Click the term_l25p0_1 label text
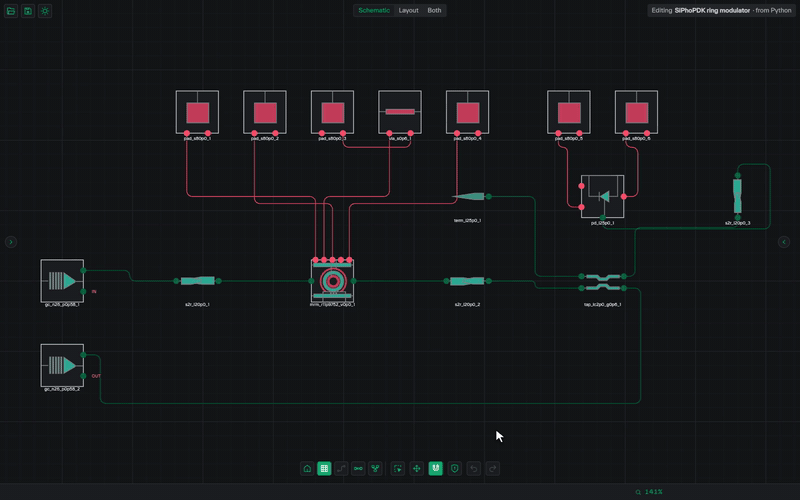This screenshot has height=500, width=800. pos(467,220)
